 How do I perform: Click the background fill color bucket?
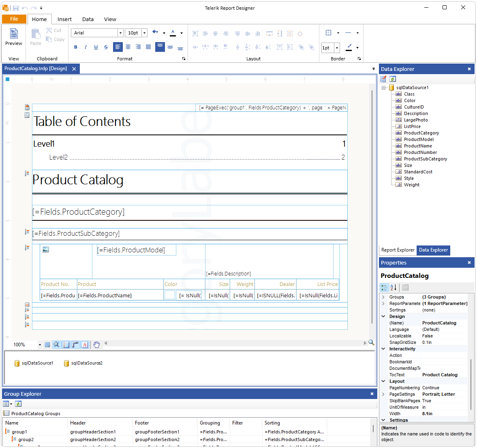coord(156,32)
